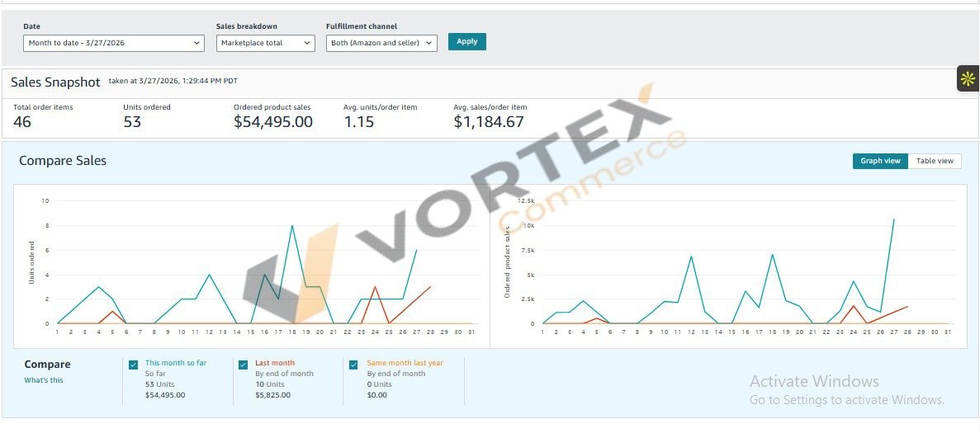Toggle Same month last year checkbox
This screenshot has height=433, width=980.
point(353,365)
